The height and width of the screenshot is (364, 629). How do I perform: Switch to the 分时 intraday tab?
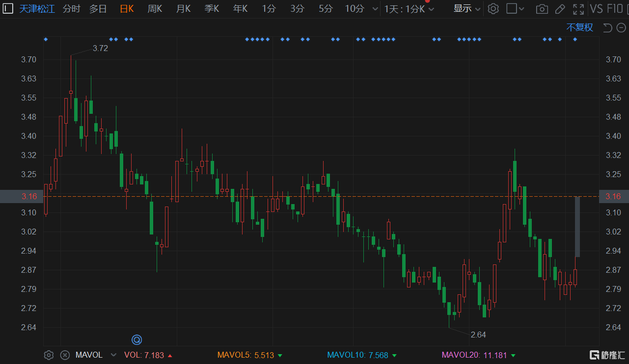72,9
